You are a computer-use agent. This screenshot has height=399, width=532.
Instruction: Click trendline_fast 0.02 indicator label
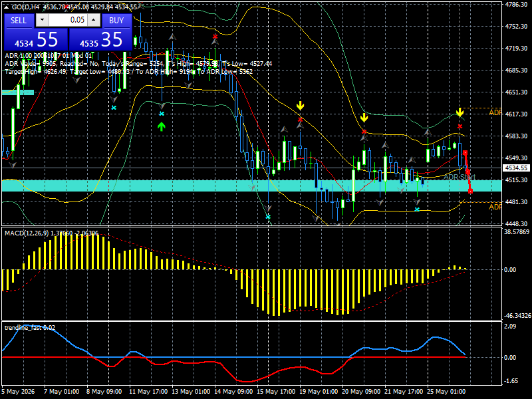coord(30,327)
